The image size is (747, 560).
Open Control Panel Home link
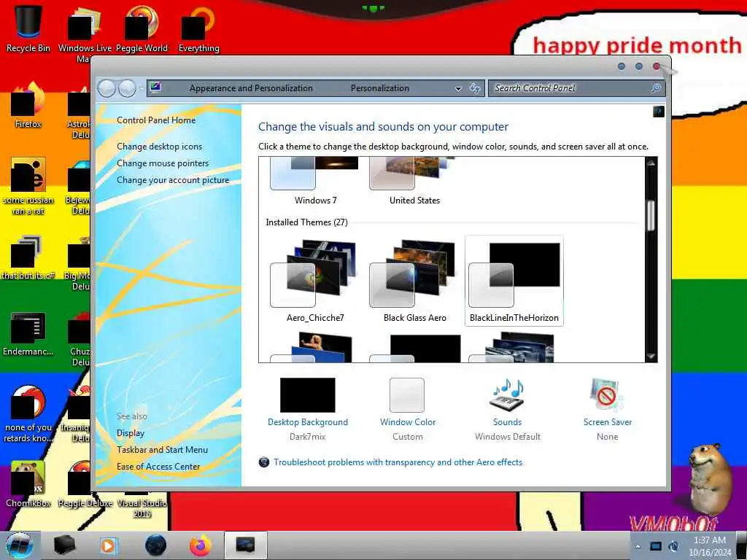(156, 120)
